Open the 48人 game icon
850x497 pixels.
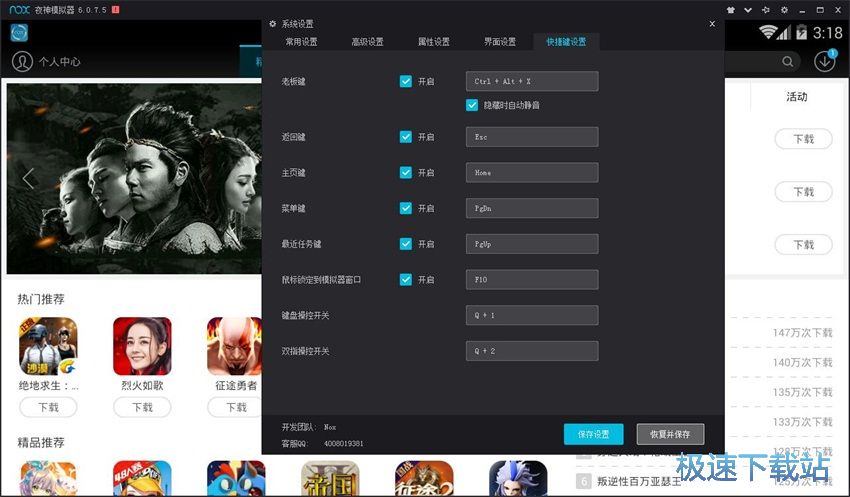click(142, 479)
